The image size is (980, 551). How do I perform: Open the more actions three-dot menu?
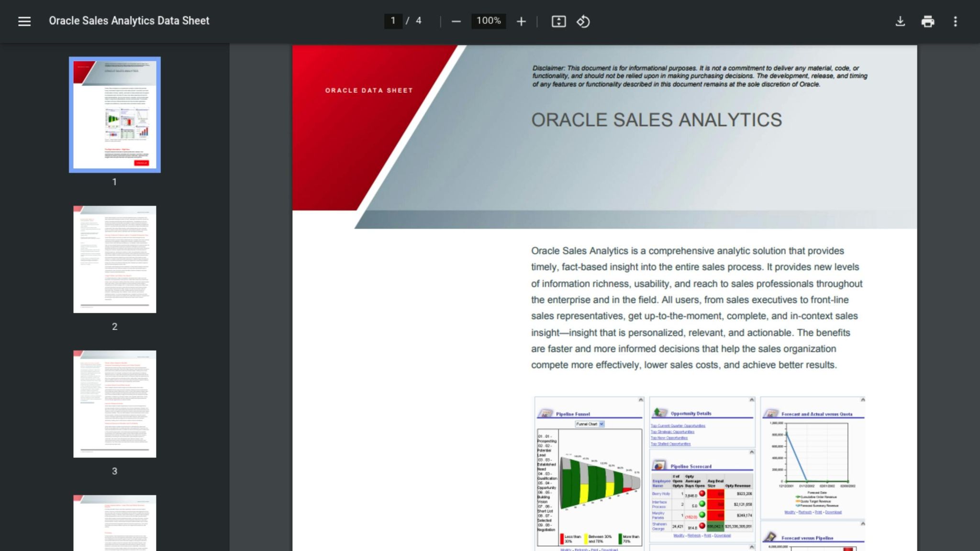pos(955,22)
